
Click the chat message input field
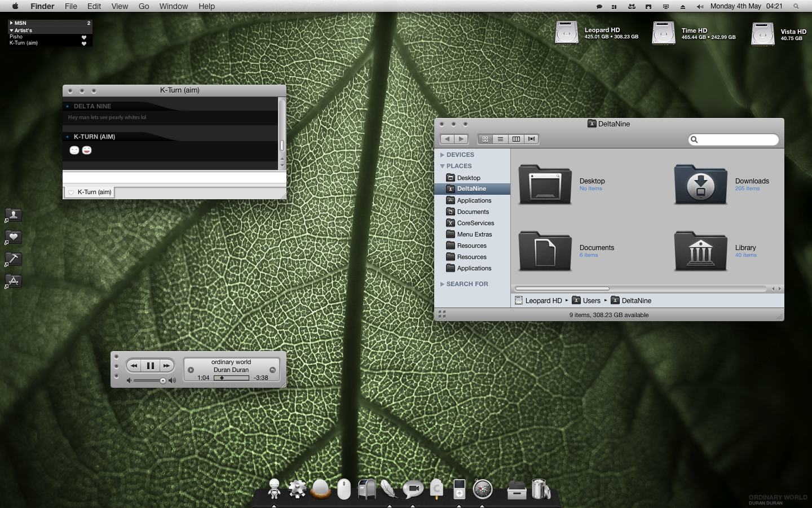pyautogui.click(x=174, y=178)
